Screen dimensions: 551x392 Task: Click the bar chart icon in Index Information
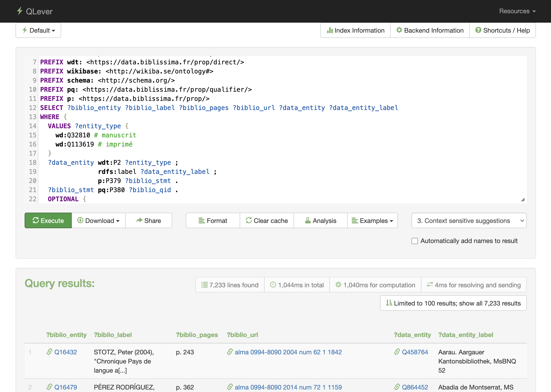[x=330, y=30]
